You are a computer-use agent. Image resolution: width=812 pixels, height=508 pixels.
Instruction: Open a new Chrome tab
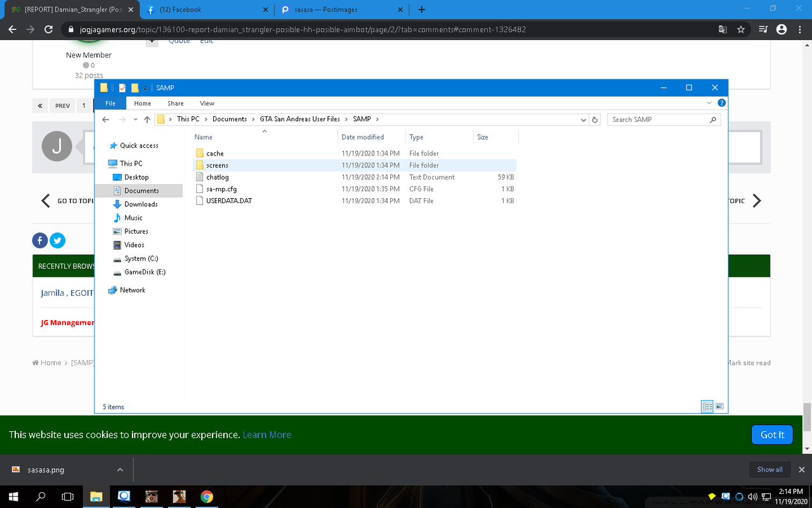tap(422, 10)
